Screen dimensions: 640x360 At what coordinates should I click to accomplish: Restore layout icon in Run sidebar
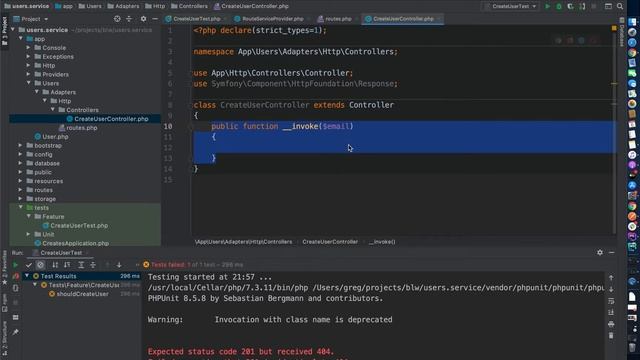16,317
